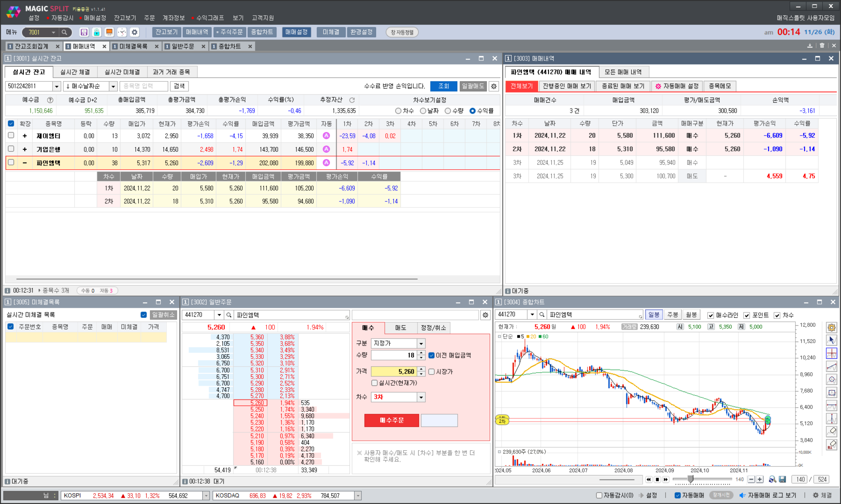Open the 차수 3차 dropdown

[x=421, y=397]
